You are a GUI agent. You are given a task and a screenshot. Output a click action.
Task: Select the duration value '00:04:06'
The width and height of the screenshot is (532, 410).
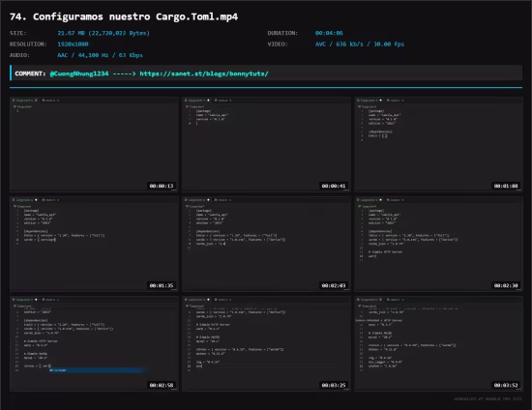point(329,33)
